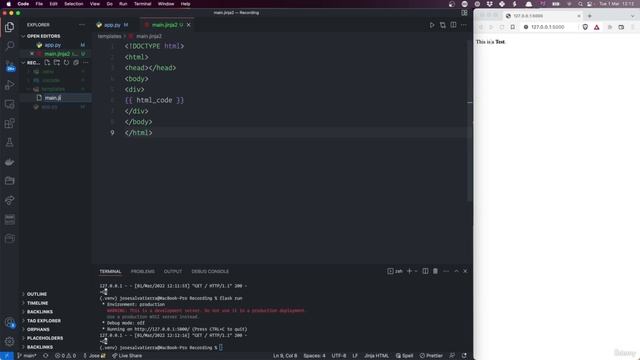Open the Search view in activity bar
The height and width of the screenshot is (360, 640).
9,45
